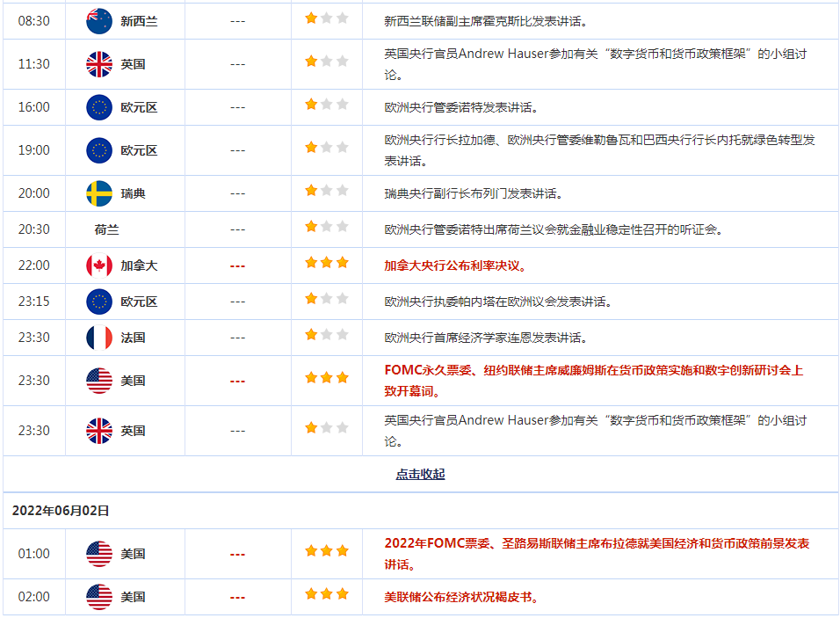Screen dimensions: 840x618
Task: Click the Sweden flag in the 20:00 row
Action: pos(99,193)
